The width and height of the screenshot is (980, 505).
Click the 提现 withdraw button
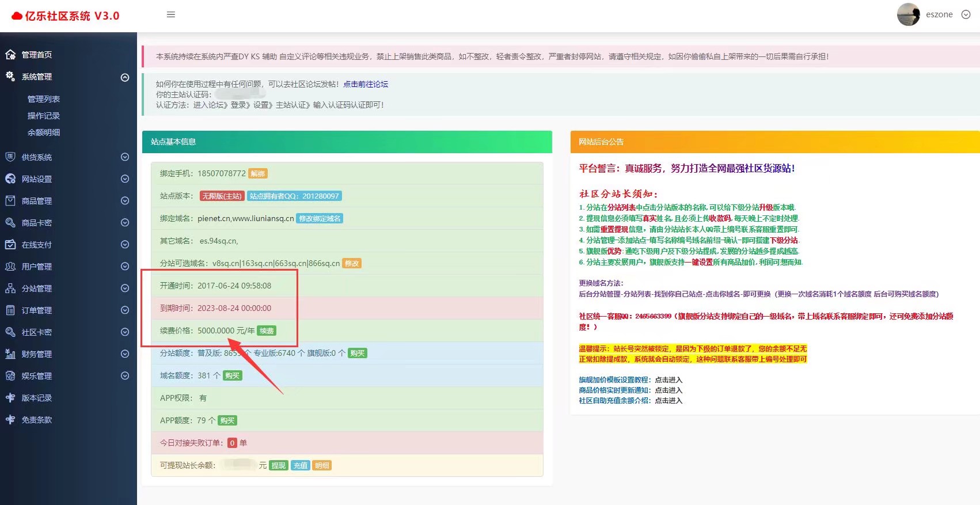coord(279,465)
